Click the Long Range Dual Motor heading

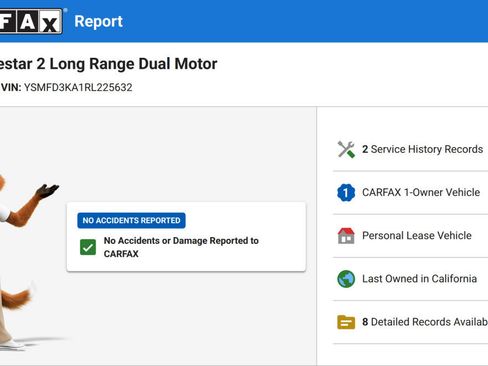[x=133, y=64]
